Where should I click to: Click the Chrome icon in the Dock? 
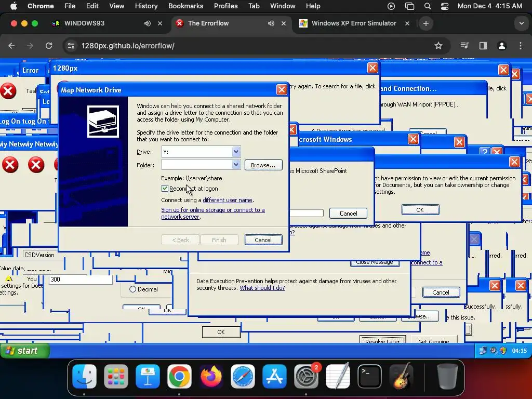tap(179, 376)
